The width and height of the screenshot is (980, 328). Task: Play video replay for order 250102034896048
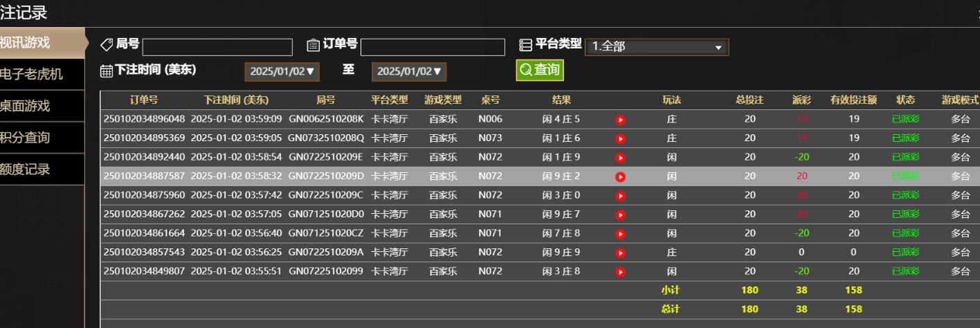coord(620,120)
